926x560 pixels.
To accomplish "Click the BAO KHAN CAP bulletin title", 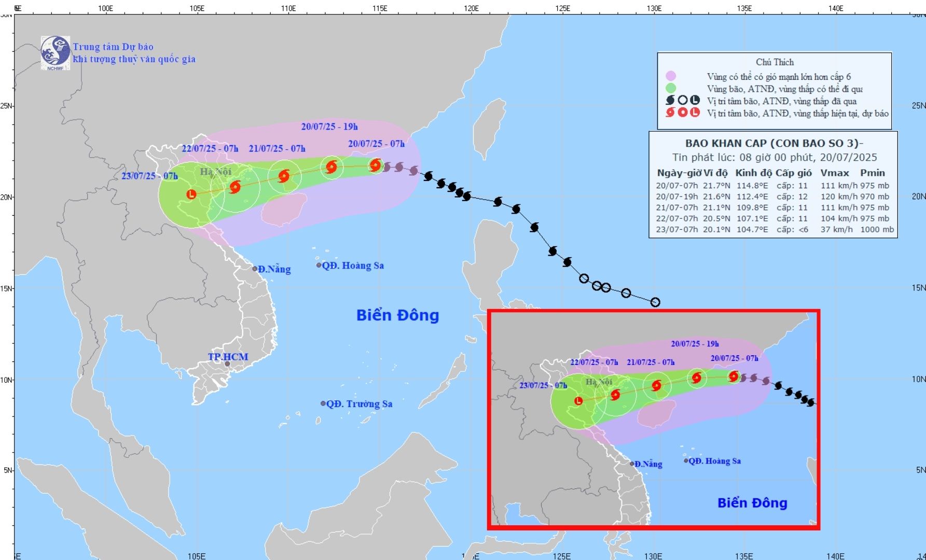I will (x=774, y=144).
